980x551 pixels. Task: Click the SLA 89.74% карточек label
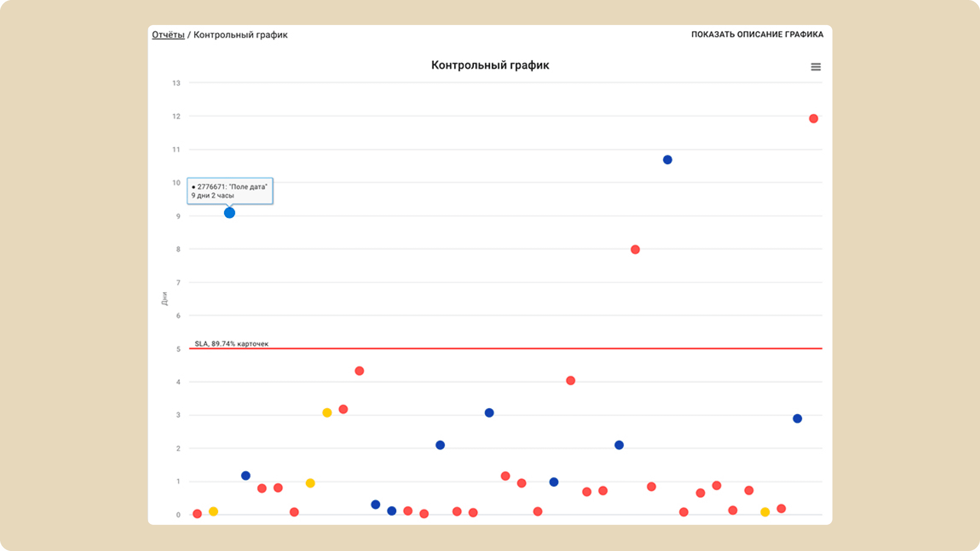tap(231, 344)
